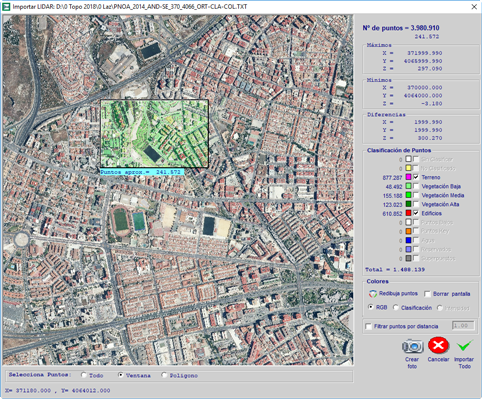
Task: Toggle the Terreno classification checkbox
Action: 416,177
